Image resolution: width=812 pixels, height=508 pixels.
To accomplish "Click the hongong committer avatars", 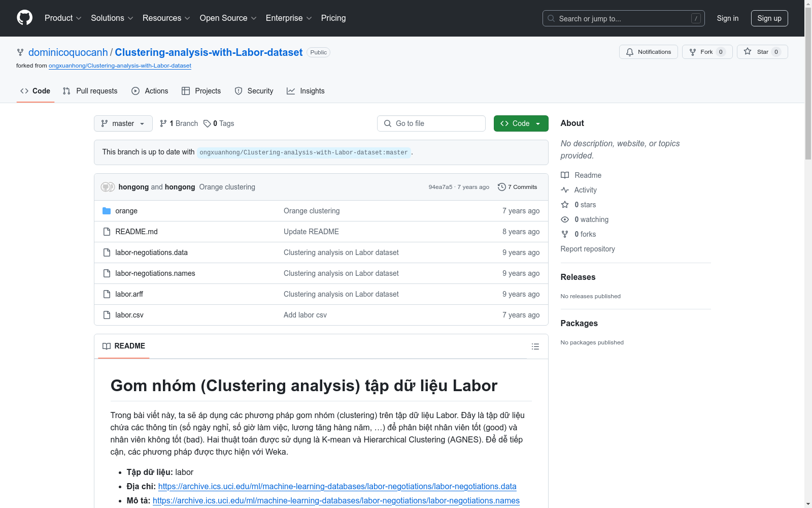I will 108,187.
